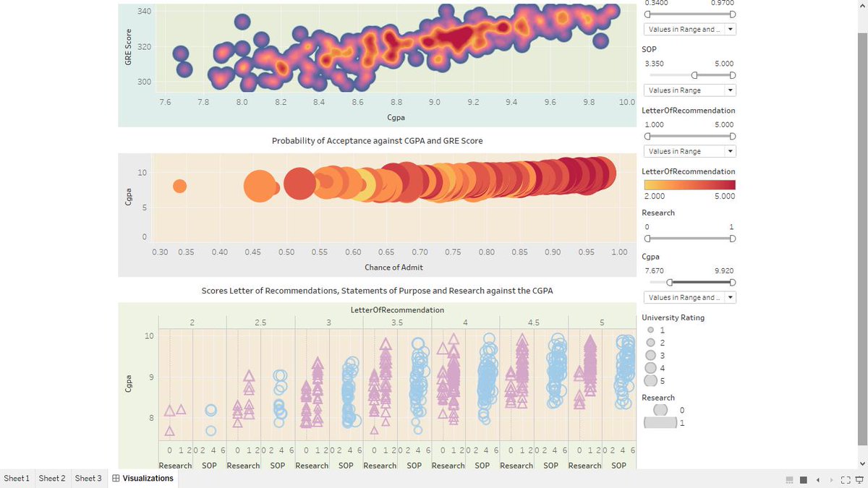
Task: Open the SOP filter 'Values in Range' dropdown
Action: 689,90
